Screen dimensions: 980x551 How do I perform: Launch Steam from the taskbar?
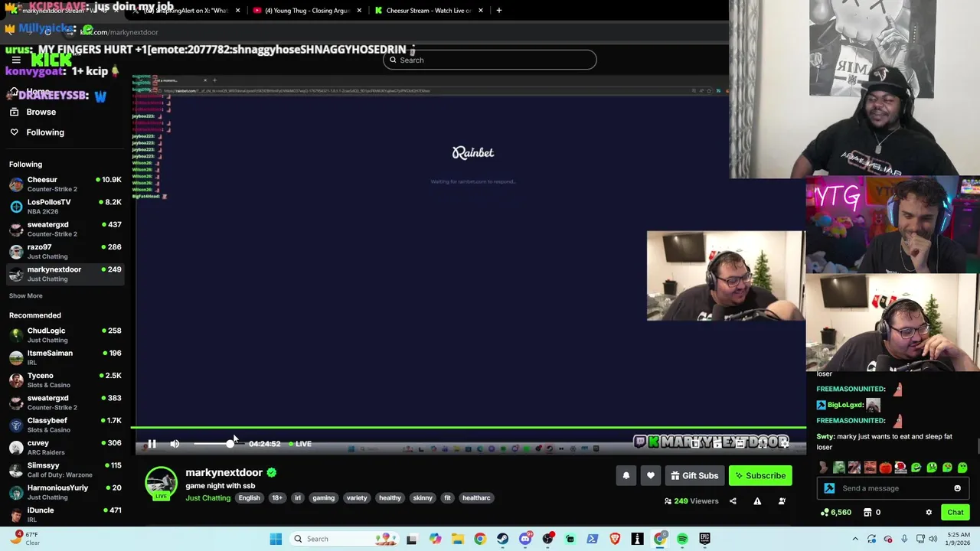coord(502,539)
